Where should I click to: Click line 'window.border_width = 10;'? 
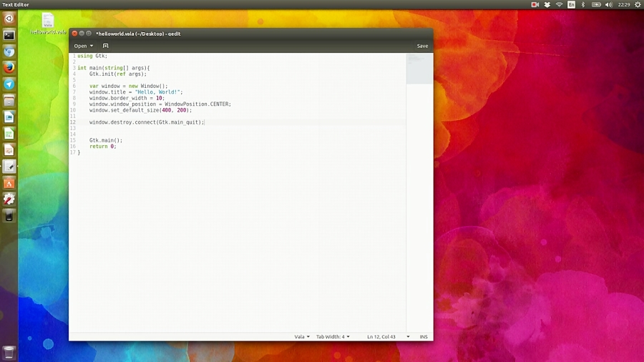pos(127,98)
